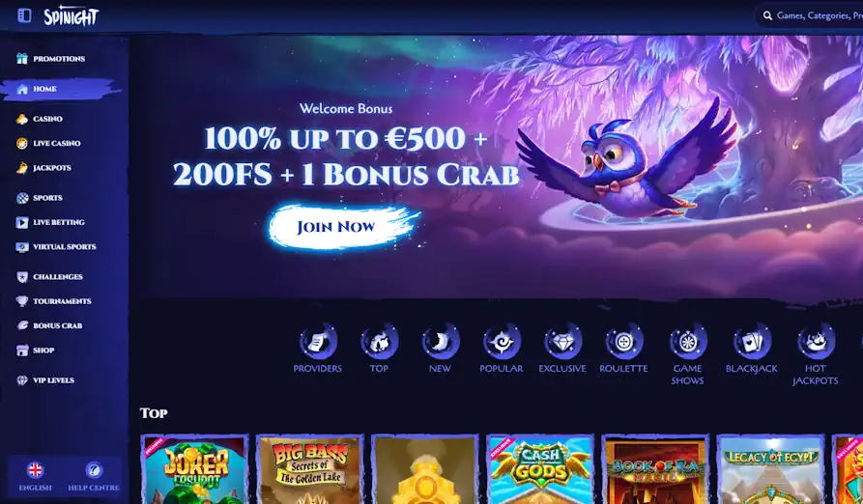863x504 pixels.
Task: Open the Help Centre icon
Action: (x=94, y=476)
